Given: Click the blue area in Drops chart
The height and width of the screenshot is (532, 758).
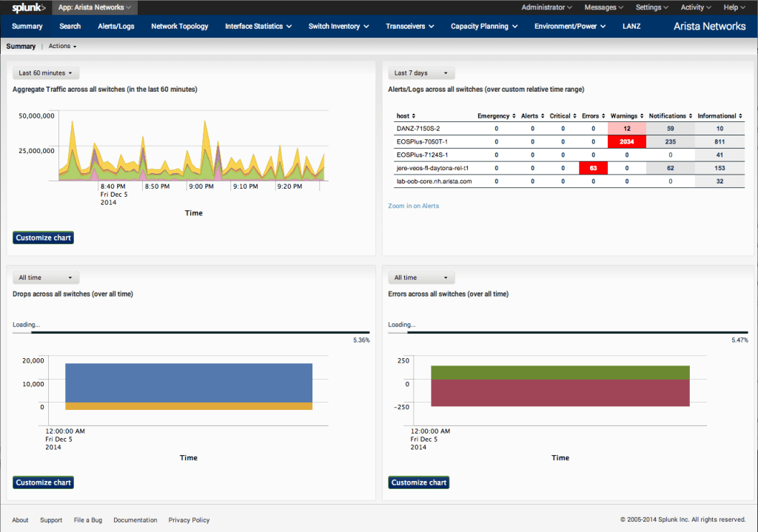Looking at the screenshot, I should [x=189, y=383].
